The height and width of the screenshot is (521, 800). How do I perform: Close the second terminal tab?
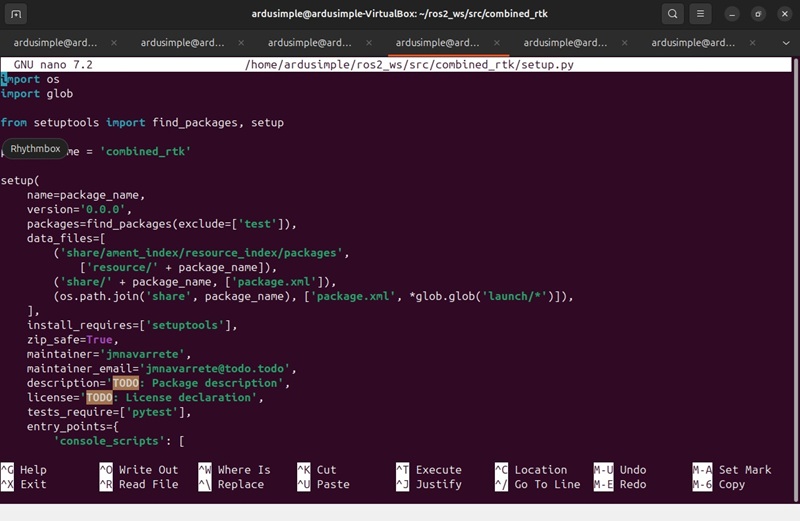click(x=241, y=43)
